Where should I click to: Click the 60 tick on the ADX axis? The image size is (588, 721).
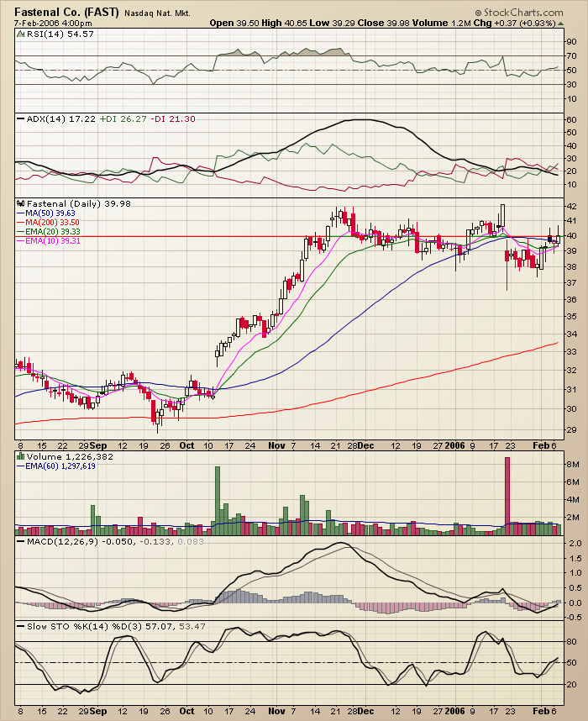(x=571, y=119)
